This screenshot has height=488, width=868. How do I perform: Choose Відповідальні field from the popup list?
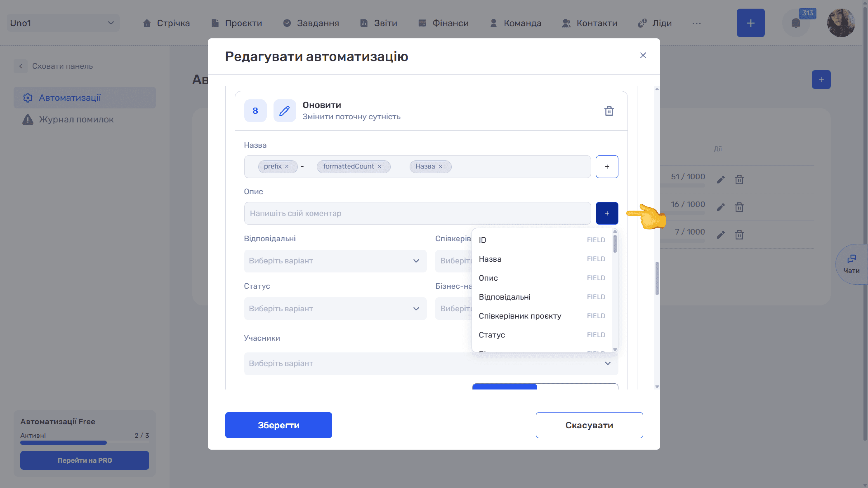542,297
